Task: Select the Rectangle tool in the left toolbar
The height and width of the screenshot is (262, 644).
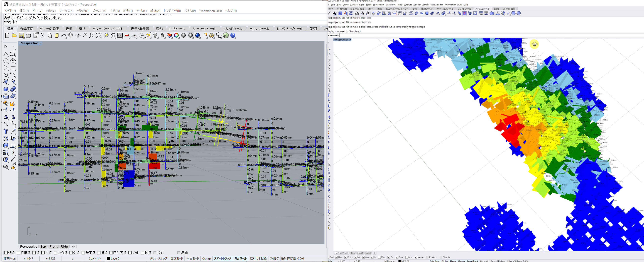Action: pyautogui.click(x=13, y=68)
